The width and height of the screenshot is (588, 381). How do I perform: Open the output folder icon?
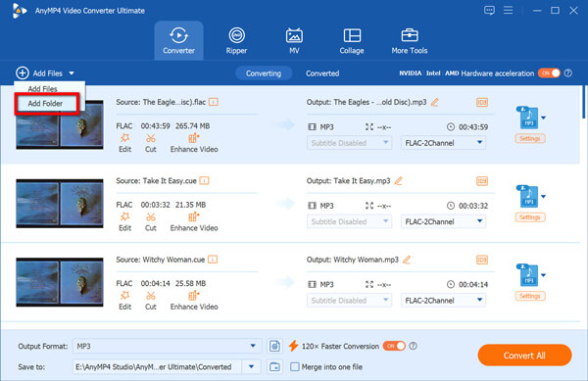274,366
